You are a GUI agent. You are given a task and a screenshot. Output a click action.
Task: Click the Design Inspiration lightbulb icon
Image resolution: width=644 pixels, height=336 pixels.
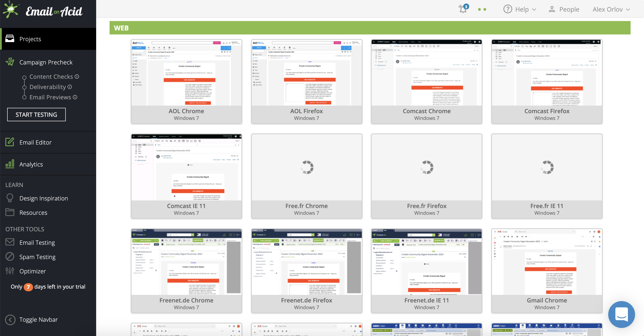pyautogui.click(x=10, y=198)
